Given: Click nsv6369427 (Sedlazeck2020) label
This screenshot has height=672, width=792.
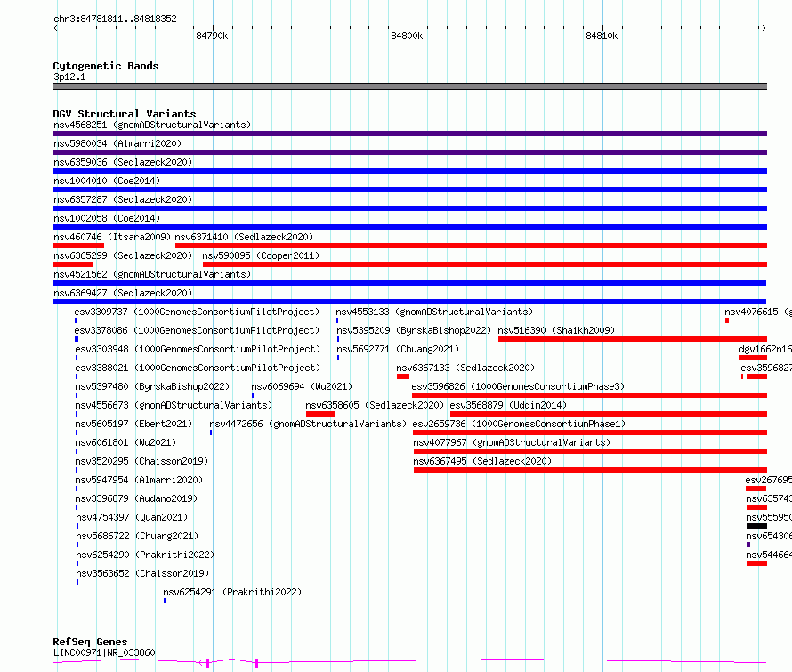Looking at the screenshot, I should pyautogui.click(x=123, y=293).
